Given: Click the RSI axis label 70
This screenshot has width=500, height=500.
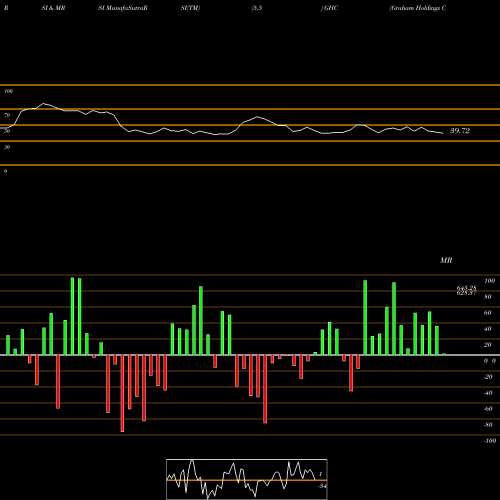Looking at the screenshot, I should pos(7,115).
